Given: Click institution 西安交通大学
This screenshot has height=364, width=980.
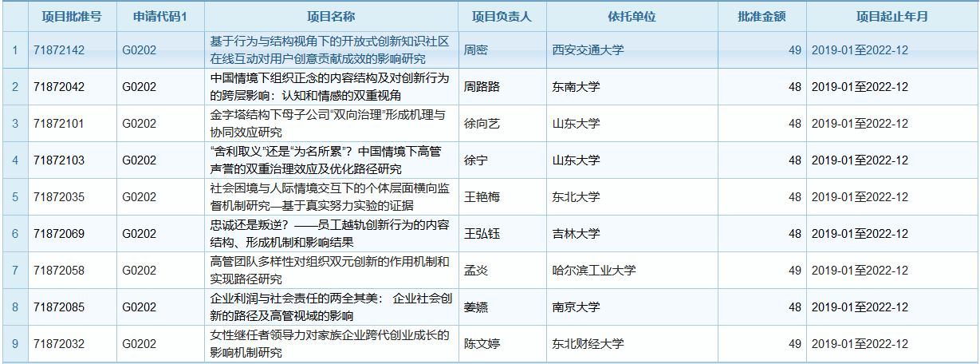Looking at the screenshot, I should coord(588,50).
